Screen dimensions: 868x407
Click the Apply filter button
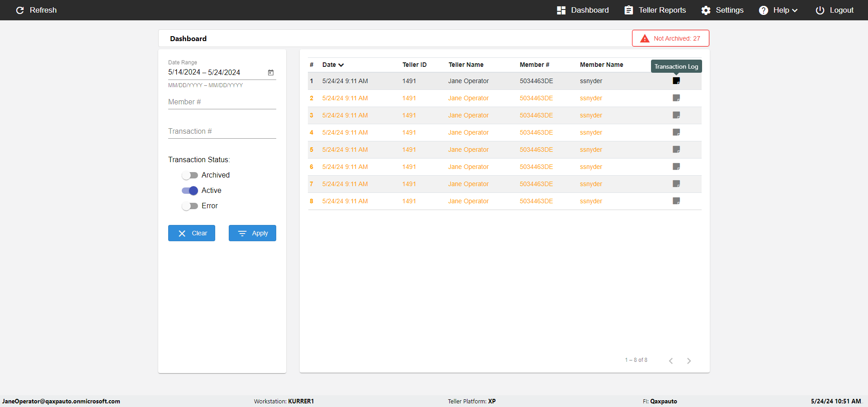click(252, 233)
